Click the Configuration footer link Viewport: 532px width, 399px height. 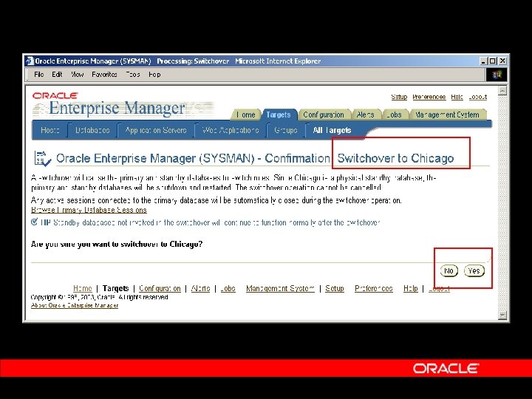click(x=160, y=288)
